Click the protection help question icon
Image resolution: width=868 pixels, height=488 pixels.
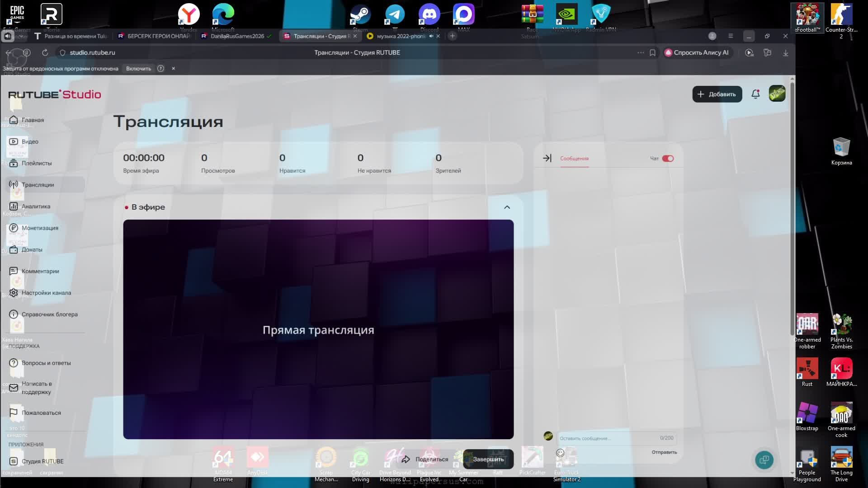160,69
